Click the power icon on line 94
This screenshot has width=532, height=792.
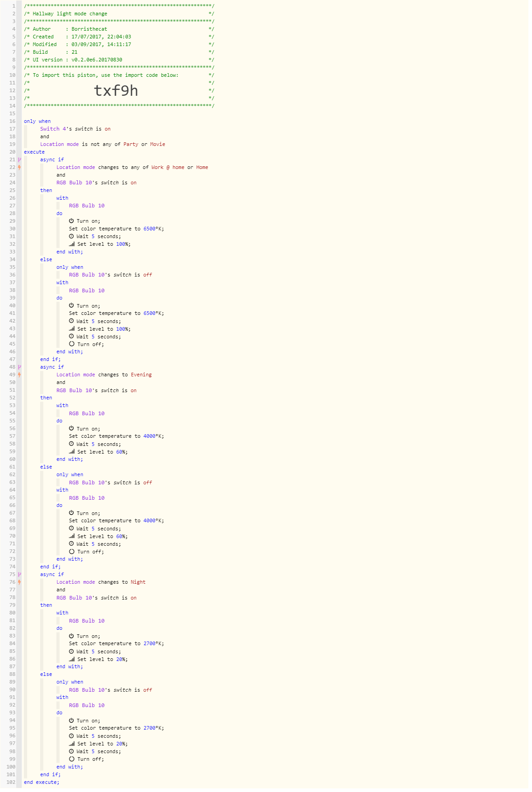pos(71,720)
